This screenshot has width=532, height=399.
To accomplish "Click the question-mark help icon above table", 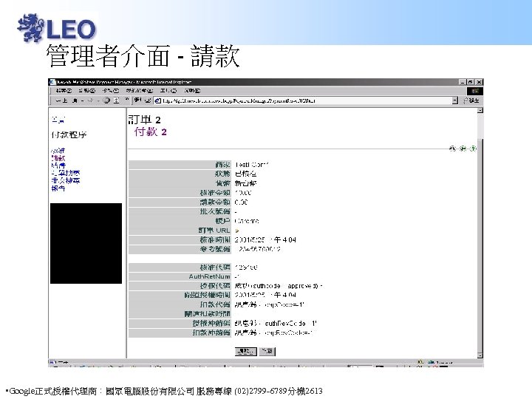I will (473, 149).
